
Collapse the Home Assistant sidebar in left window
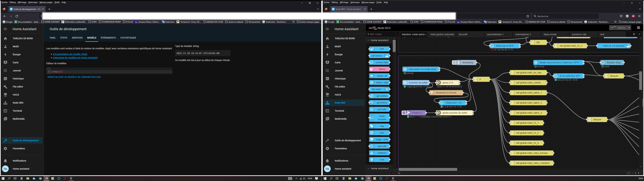[5, 29]
